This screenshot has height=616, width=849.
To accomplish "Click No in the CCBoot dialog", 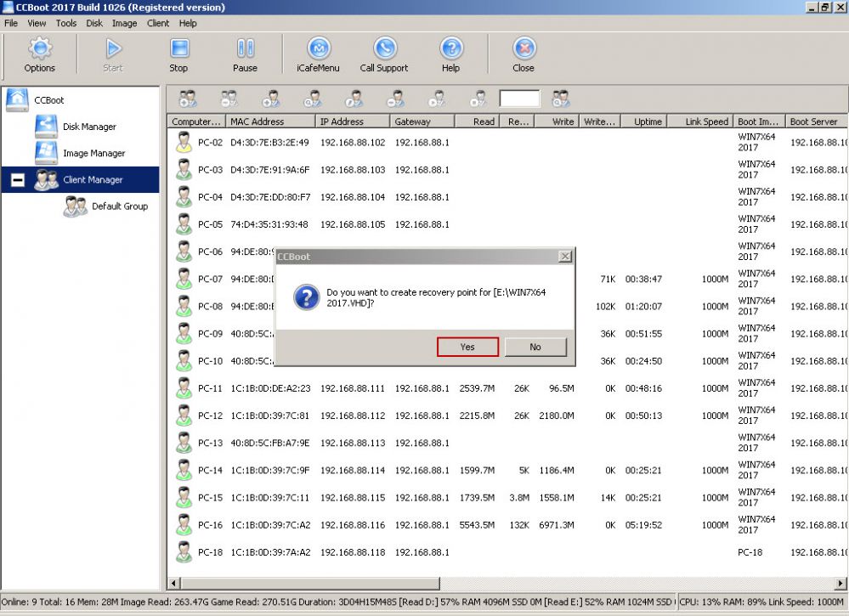I will click(x=535, y=347).
